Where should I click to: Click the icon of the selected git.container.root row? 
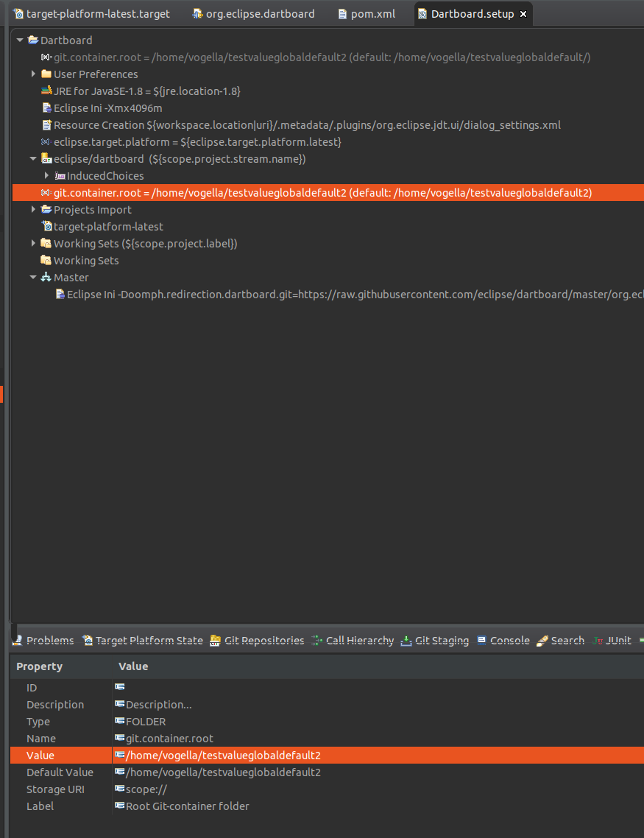pyautogui.click(x=46, y=192)
